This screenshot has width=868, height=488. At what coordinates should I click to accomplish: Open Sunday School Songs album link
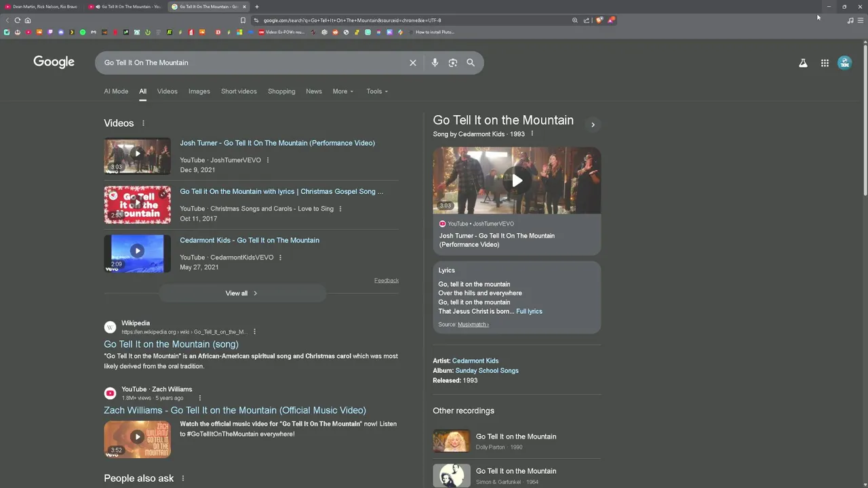pyautogui.click(x=487, y=371)
